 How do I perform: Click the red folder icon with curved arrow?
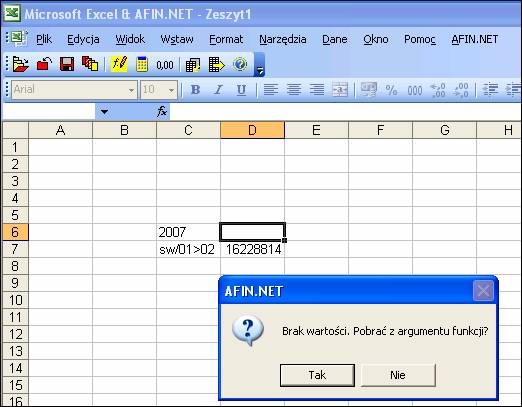click(x=44, y=64)
